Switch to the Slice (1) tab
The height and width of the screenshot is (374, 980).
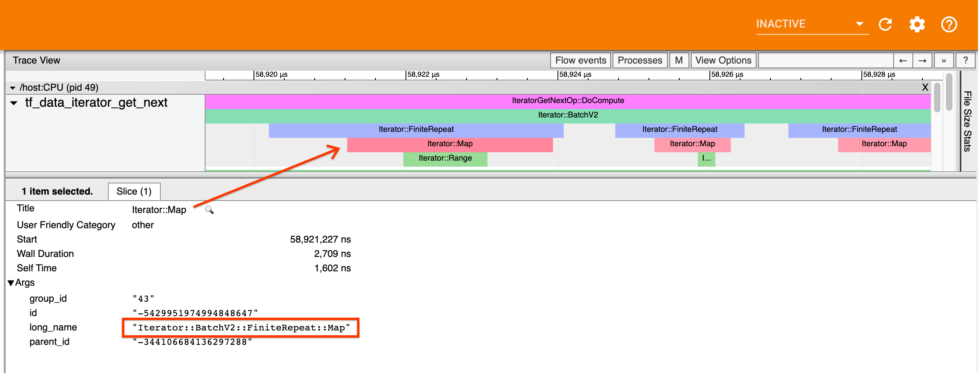(x=134, y=191)
